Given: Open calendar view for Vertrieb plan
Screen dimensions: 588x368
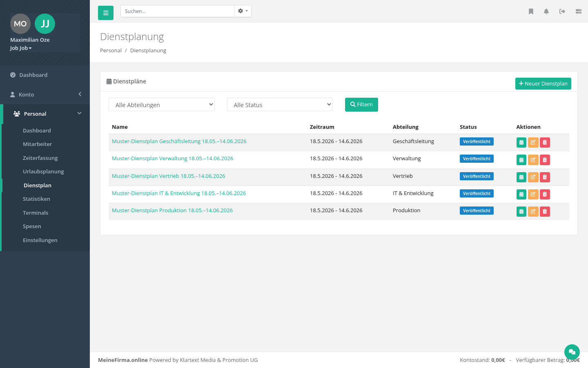Looking at the screenshot, I should click(x=521, y=177).
